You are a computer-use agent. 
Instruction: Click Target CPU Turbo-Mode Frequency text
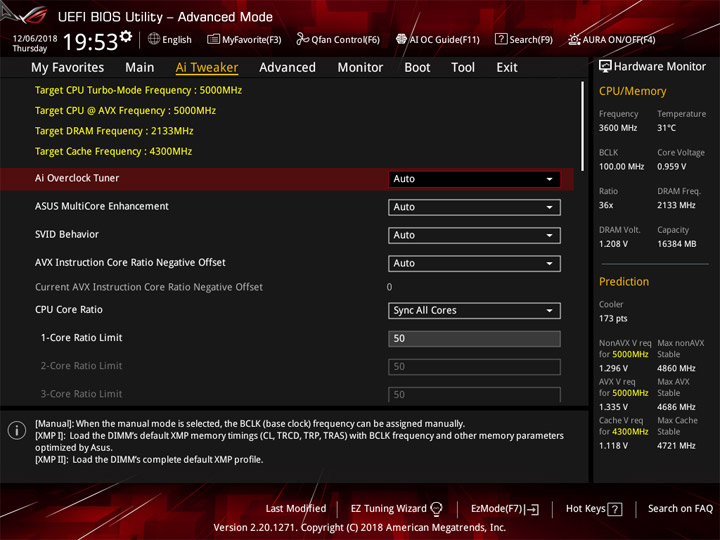pyautogui.click(x=138, y=90)
